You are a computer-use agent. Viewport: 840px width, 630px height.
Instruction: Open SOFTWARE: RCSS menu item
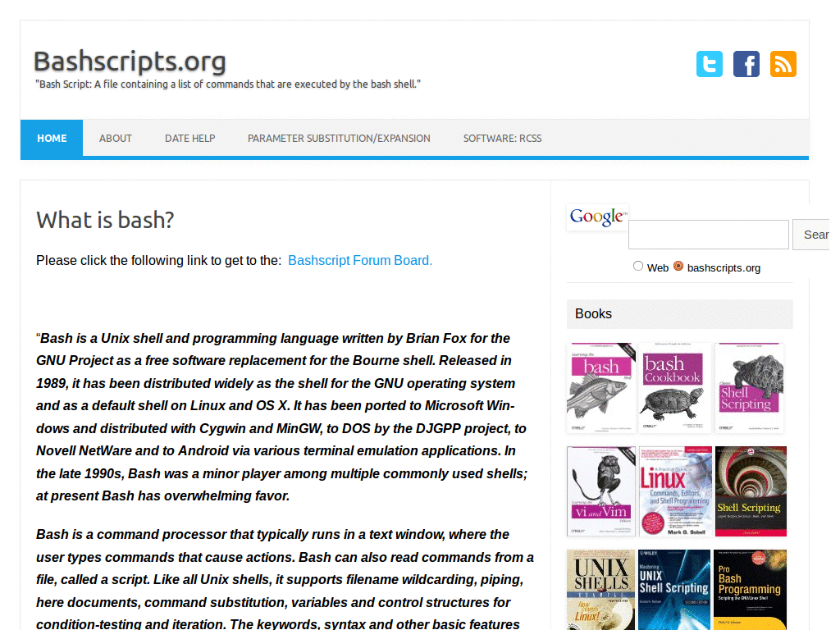[x=503, y=138]
